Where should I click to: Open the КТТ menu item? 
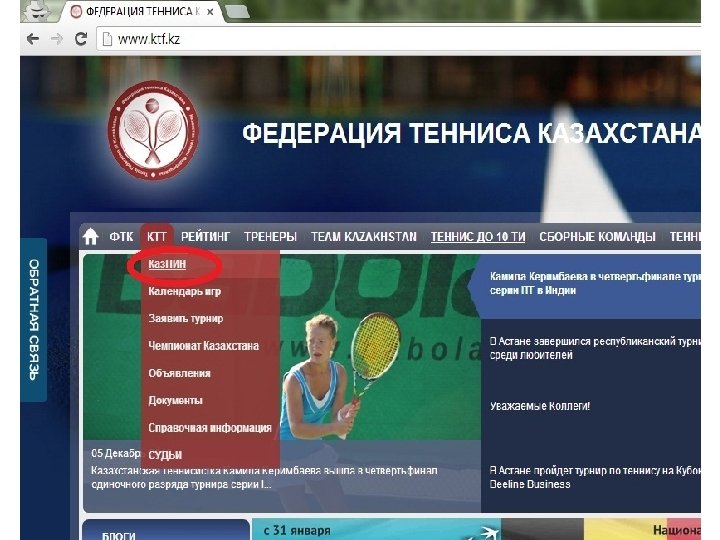click(157, 236)
